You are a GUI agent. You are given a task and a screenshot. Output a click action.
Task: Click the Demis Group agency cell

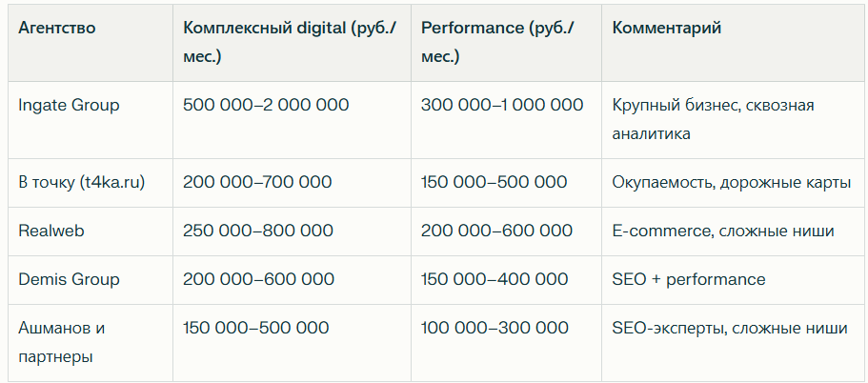pyautogui.click(x=70, y=279)
